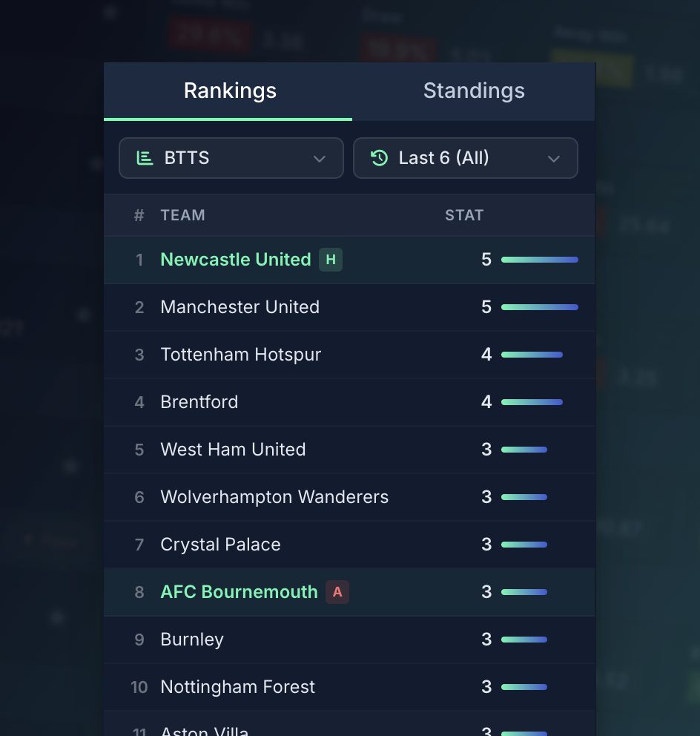Screen dimensions: 700x736
Task: Click the STAT column header
Action: click(464, 215)
